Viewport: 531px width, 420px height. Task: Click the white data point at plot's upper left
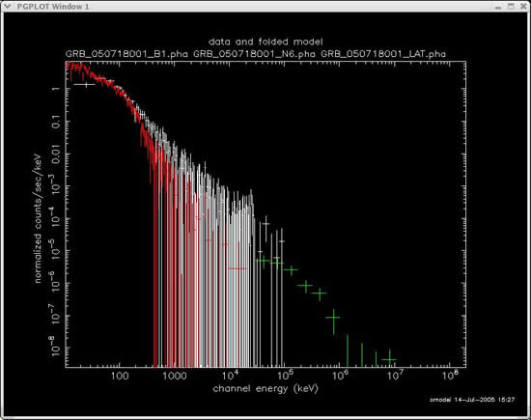[x=85, y=84]
